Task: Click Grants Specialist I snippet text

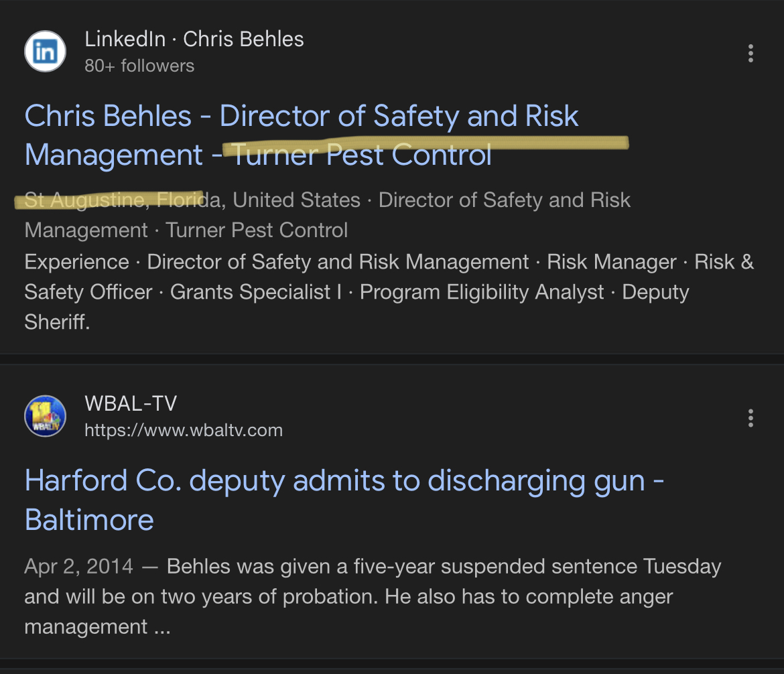Action: (x=256, y=292)
